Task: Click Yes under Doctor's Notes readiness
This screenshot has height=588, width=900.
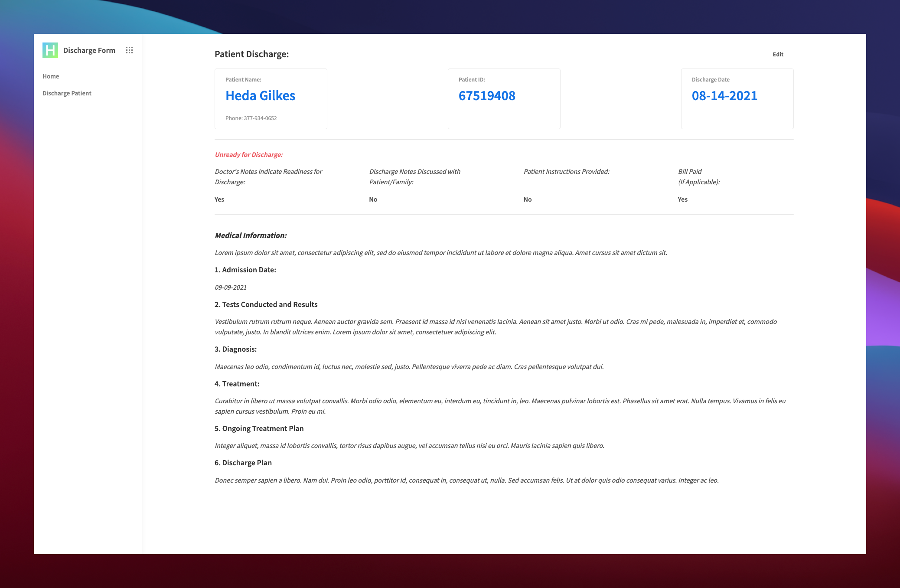Action: click(x=219, y=199)
